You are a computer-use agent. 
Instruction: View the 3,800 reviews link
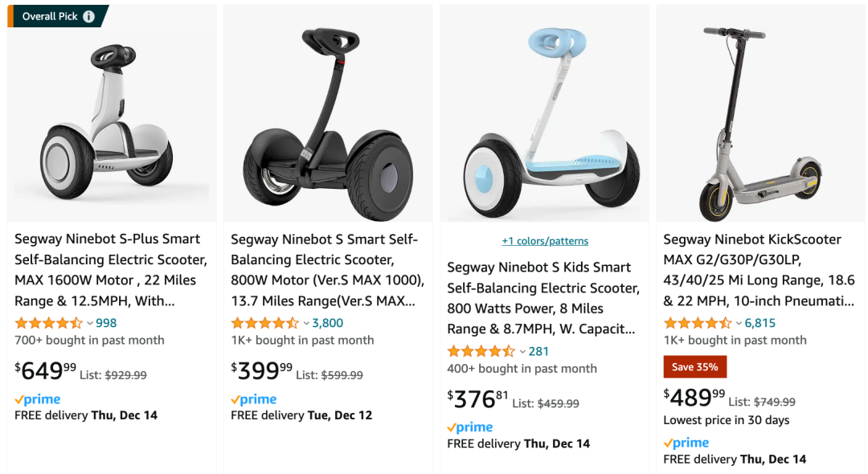(x=327, y=323)
